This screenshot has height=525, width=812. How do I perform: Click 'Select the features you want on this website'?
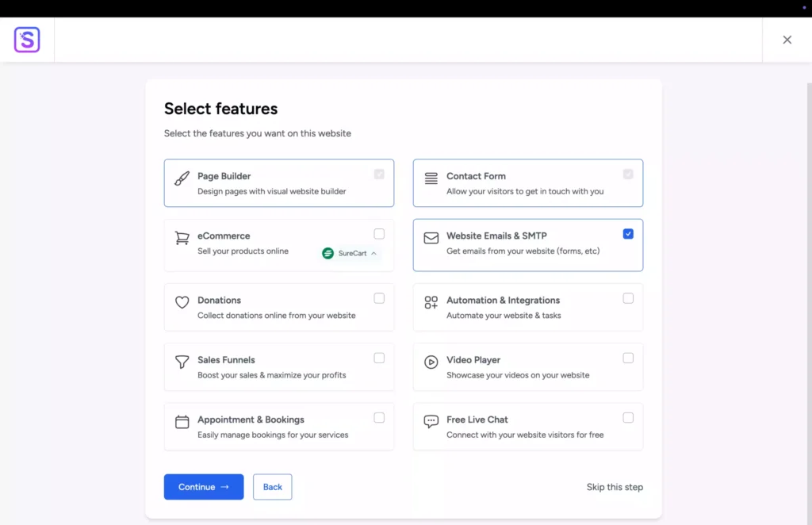coord(258,133)
